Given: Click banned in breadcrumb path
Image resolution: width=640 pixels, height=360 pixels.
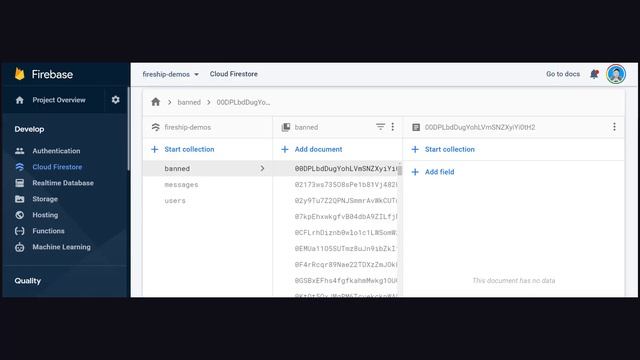Looking at the screenshot, I should [x=189, y=102].
